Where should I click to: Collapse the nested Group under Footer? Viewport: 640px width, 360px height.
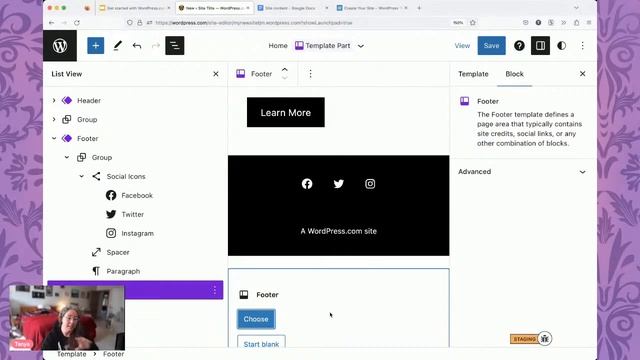click(67, 157)
